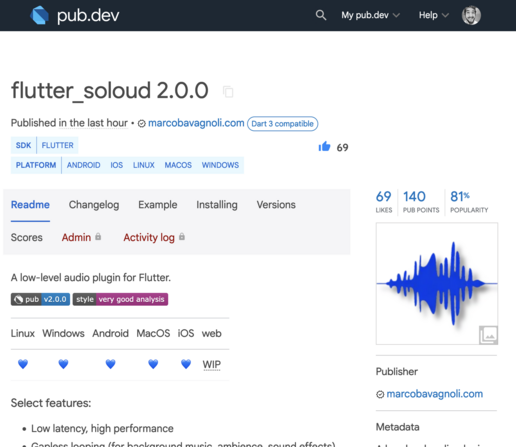Image resolution: width=516 pixels, height=447 pixels.
Task: Click the pub.dev Dart logo icon
Action: [x=39, y=15]
